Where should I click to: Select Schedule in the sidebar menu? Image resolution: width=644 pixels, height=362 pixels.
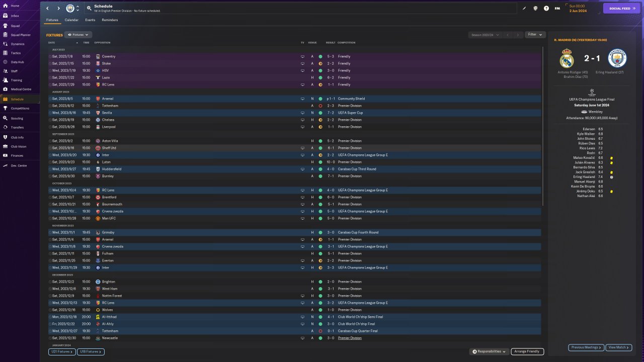(x=20, y=99)
